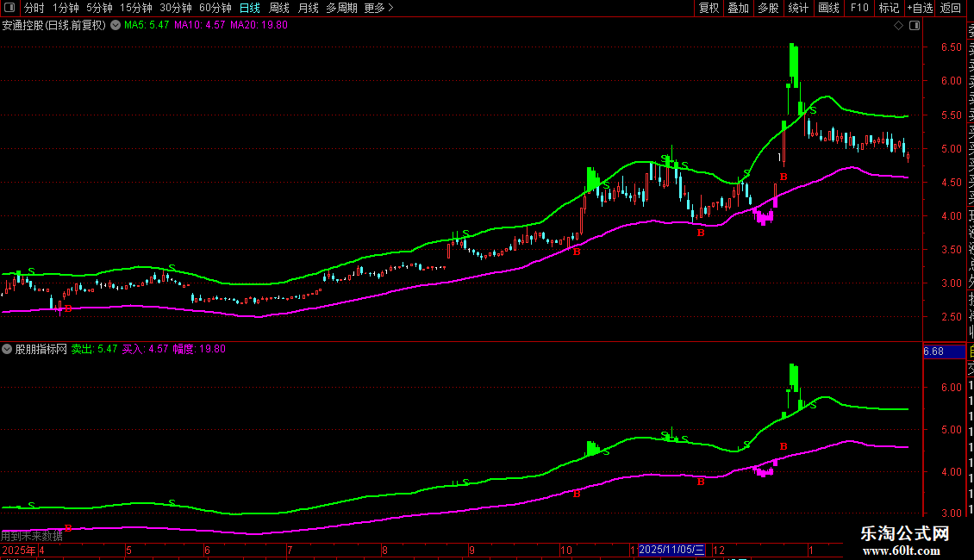Click the 用到未来数据 notice text

pyautogui.click(x=32, y=536)
